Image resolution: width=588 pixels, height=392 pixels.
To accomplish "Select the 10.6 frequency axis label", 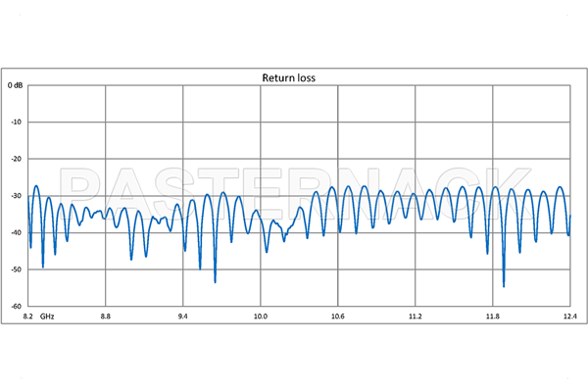I will (x=338, y=317).
